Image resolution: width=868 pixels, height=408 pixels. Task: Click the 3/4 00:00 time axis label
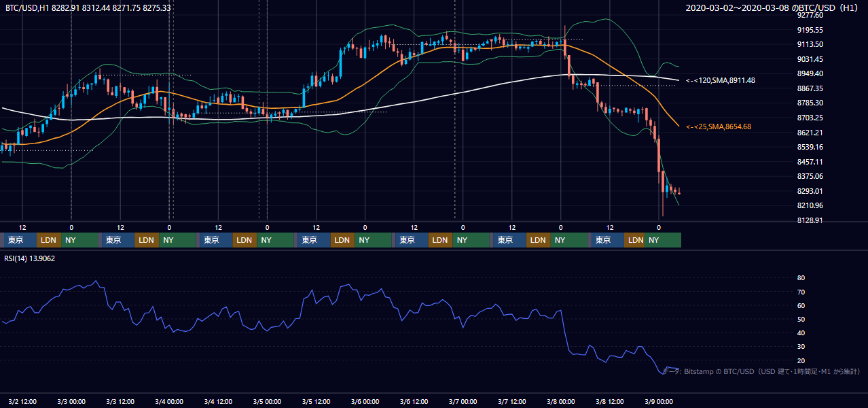point(168,401)
